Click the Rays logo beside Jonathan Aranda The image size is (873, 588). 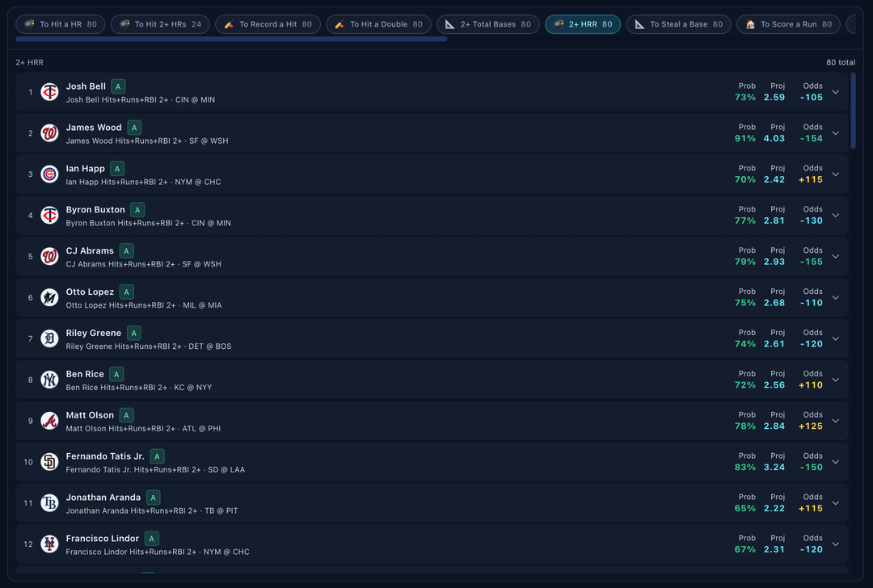pos(49,503)
